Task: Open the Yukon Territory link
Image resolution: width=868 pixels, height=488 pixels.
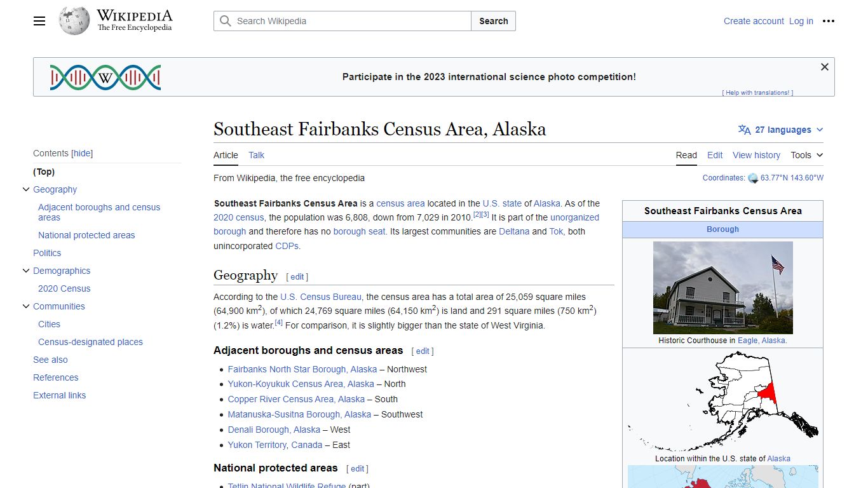Action: point(258,445)
